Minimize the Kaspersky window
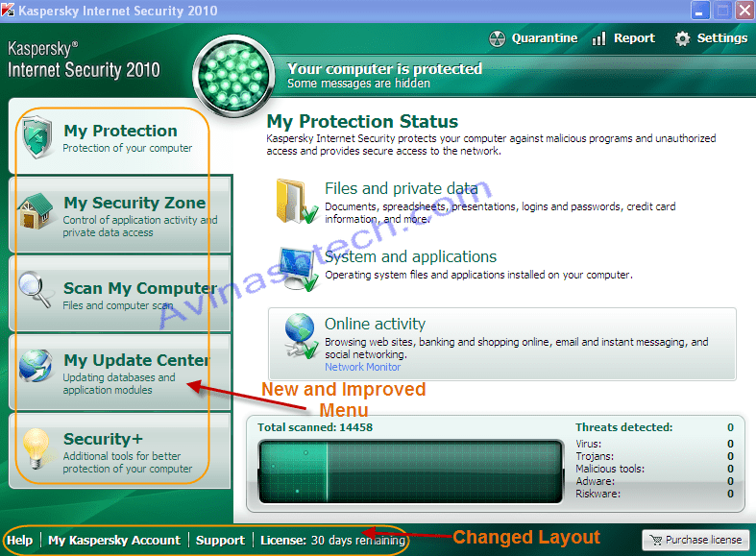The width and height of the screenshot is (756, 556). tap(699, 11)
